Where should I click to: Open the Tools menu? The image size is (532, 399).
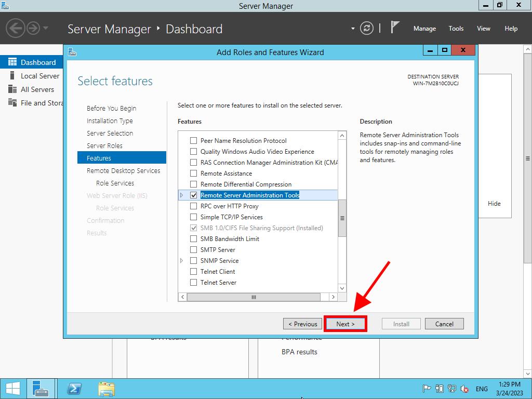pos(456,29)
